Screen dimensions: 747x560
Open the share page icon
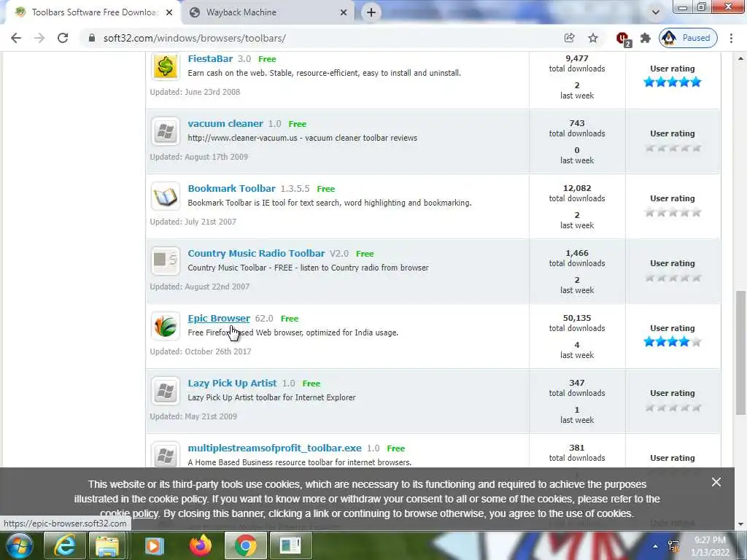569,38
